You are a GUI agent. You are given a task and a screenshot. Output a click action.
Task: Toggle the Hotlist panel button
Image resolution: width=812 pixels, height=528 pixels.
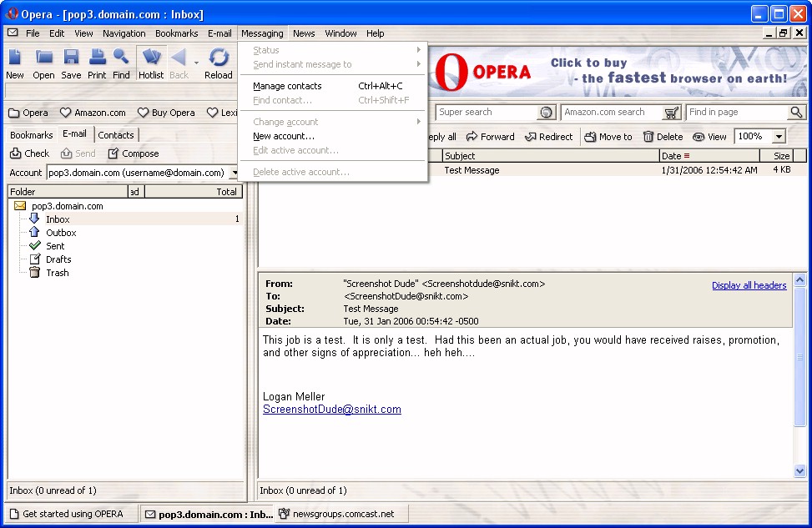click(151, 63)
